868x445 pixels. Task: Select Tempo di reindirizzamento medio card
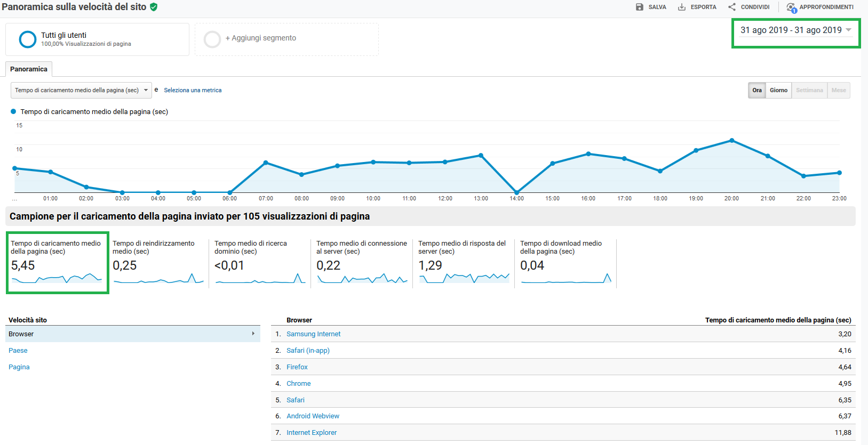click(x=158, y=263)
